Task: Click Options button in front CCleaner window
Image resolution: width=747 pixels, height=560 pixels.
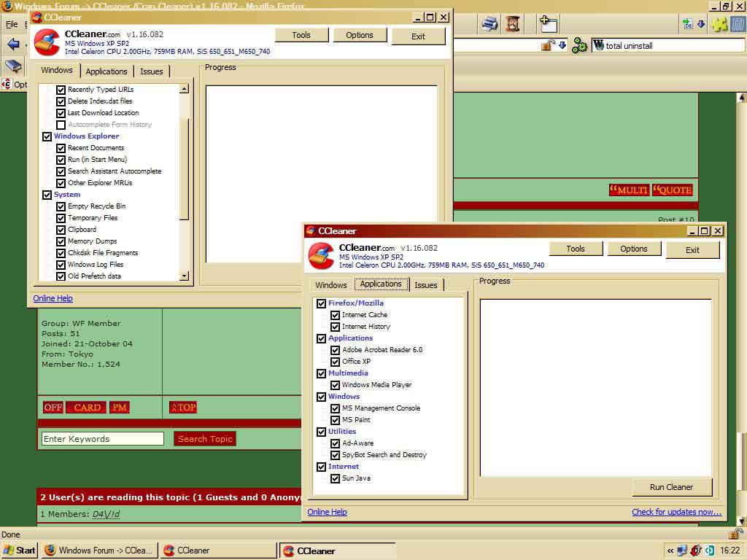Action: click(x=634, y=249)
